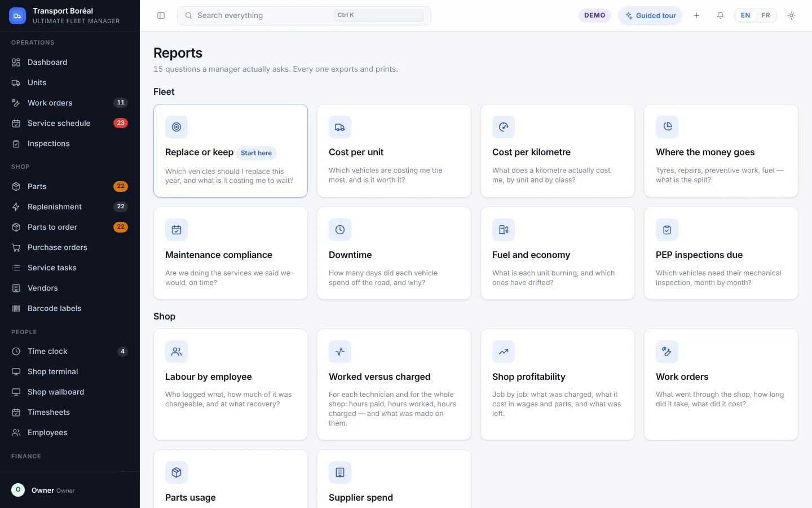Screen dimensions: 812x508
Task: Click the Supplier spend receipt icon
Action: pos(340,472)
